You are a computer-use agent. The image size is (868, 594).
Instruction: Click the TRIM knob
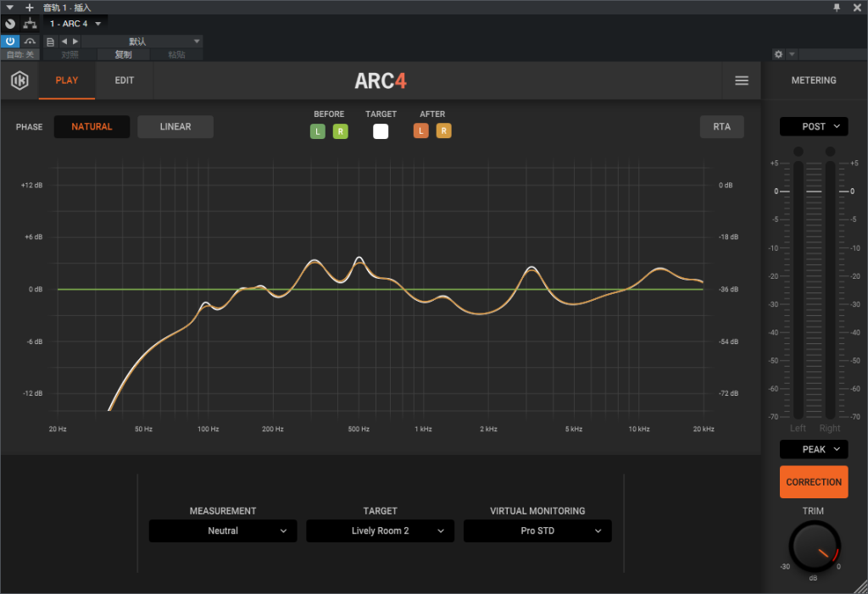pyautogui.click(x=814, y=547)
